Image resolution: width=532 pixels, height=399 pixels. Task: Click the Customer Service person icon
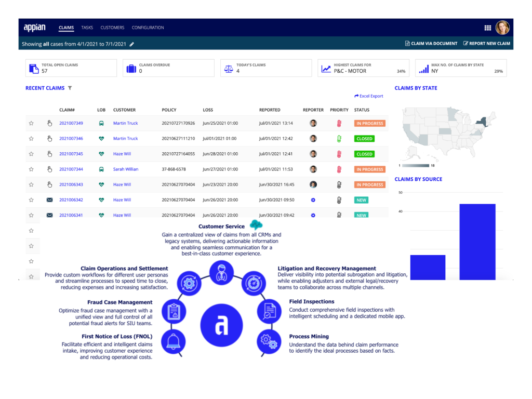tap(221, 273)
